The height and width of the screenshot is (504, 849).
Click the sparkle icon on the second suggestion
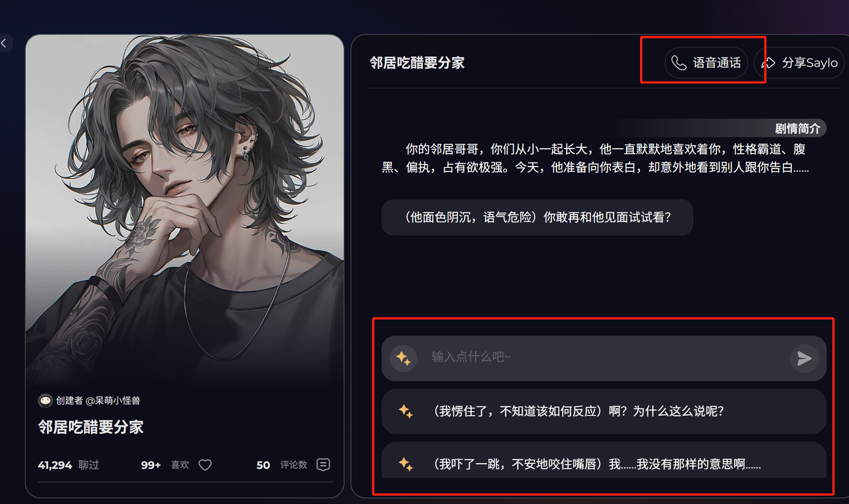click(405, 464)
